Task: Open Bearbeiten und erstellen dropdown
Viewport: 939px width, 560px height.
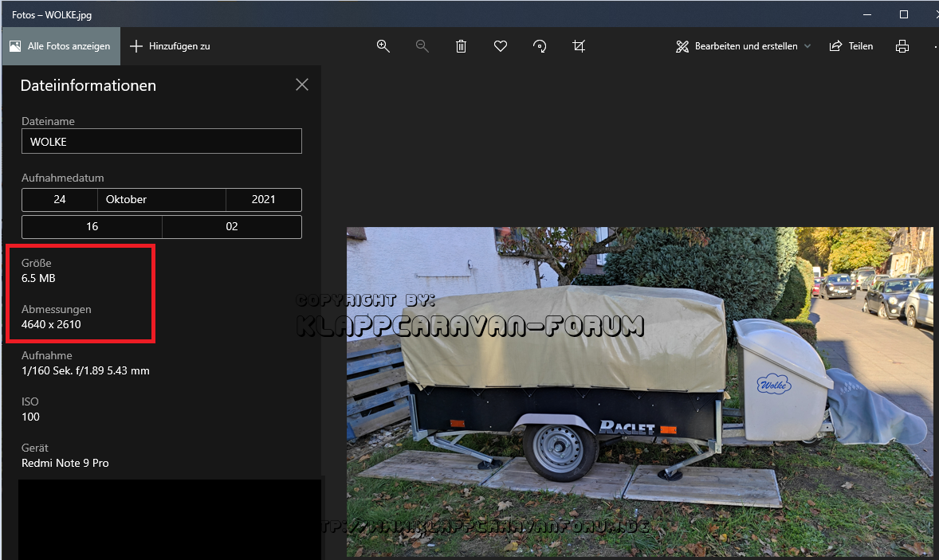Action: tap(743, 46)
